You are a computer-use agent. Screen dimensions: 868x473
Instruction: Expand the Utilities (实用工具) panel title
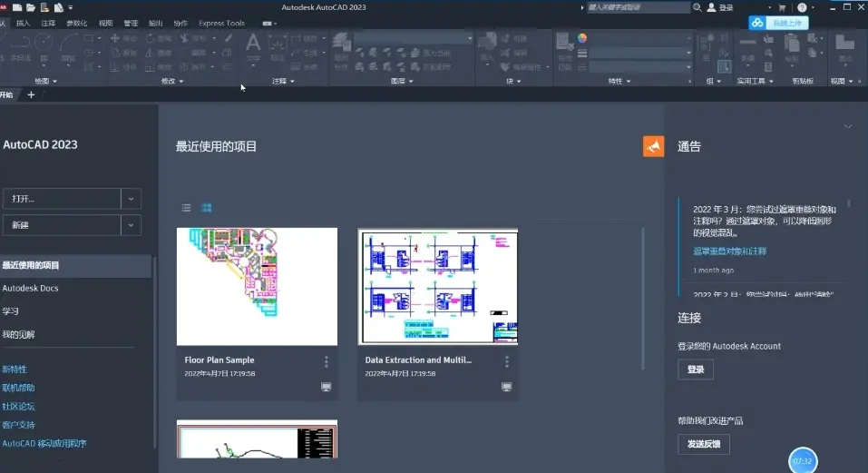point(755,81)
